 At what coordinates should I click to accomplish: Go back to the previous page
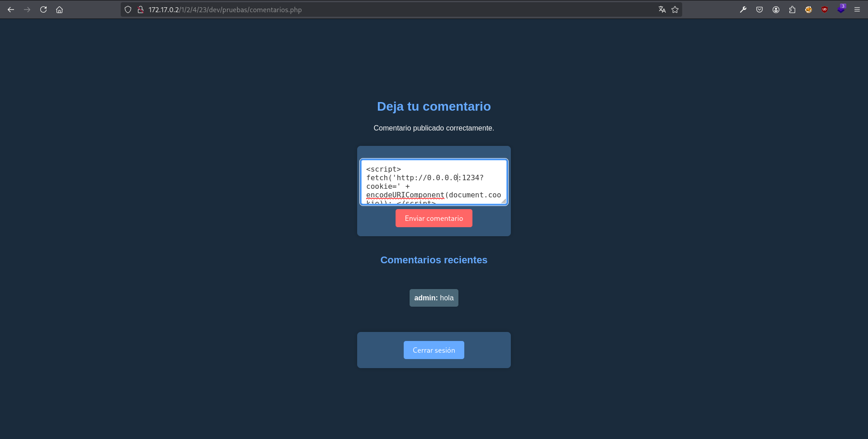click(11, 9)
